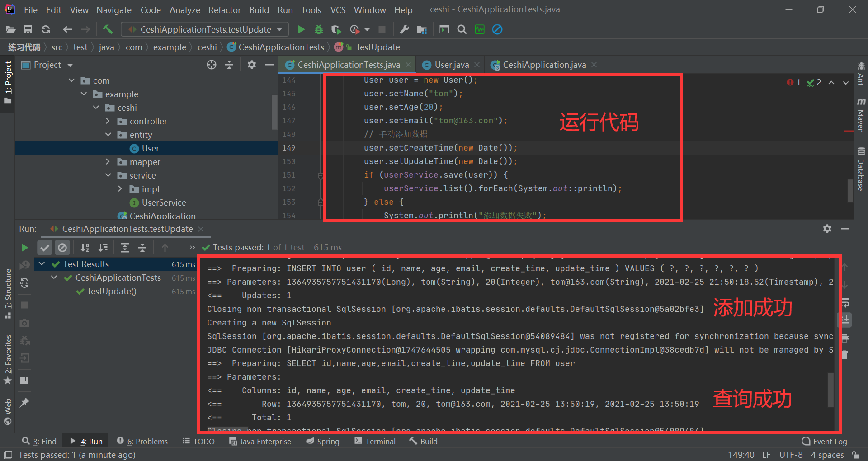The width and height of the screenshot is (868, 461).
Task: Go to next highlighted error arrow
Action: 845,83
